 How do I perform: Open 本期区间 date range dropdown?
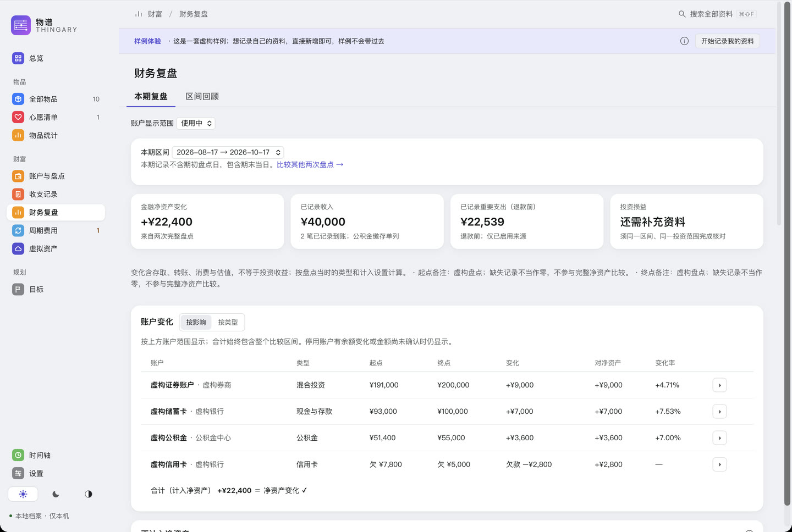(x=228, y=152)
